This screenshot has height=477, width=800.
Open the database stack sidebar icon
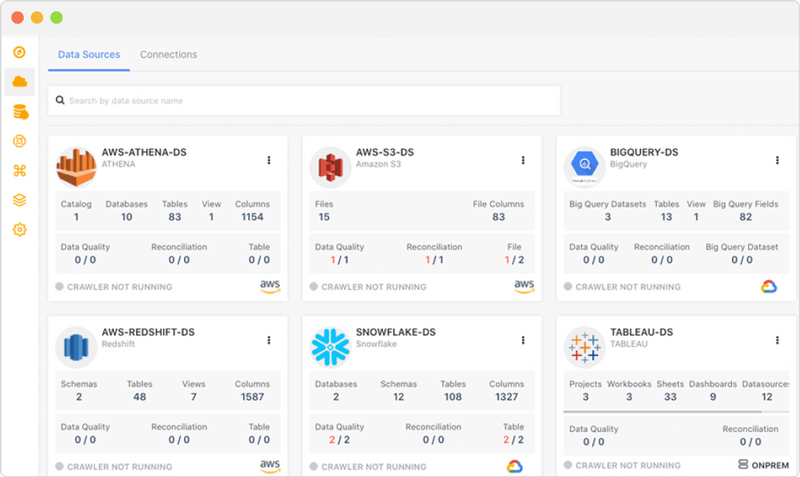[19, 111]
